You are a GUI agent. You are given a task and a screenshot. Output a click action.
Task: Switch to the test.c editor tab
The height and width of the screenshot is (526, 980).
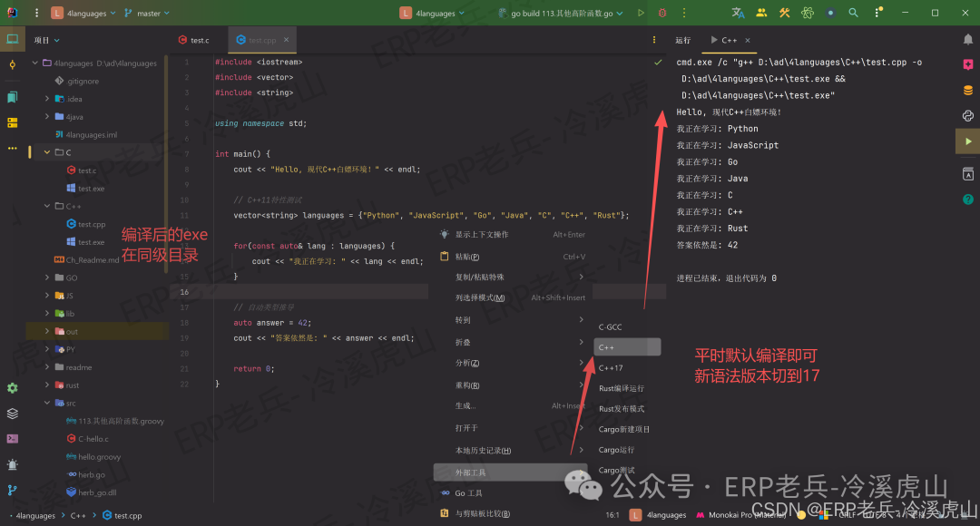coord(194,40)
